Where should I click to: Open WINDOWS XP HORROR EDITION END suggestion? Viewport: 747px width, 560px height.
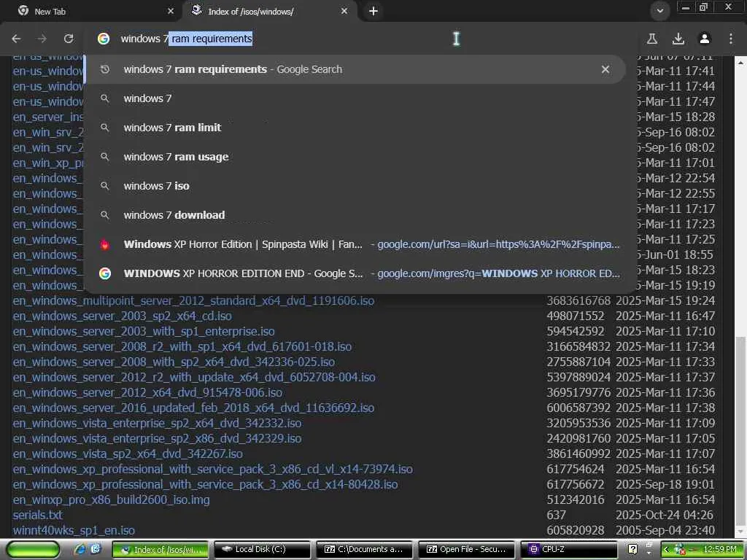tap(355, 273)
